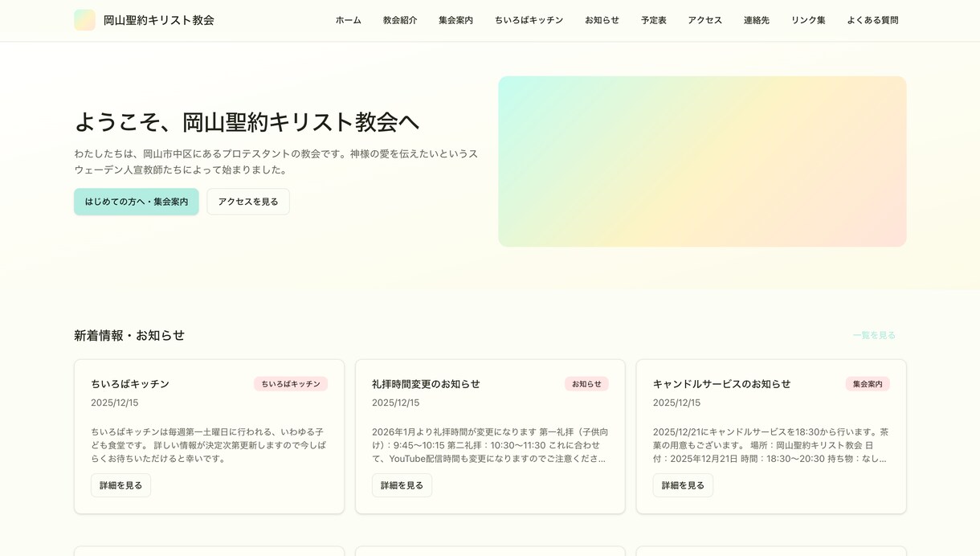View details of ちいろばキッチン card
This screenshot has height=556, width=980.
(x=120, y=485)
